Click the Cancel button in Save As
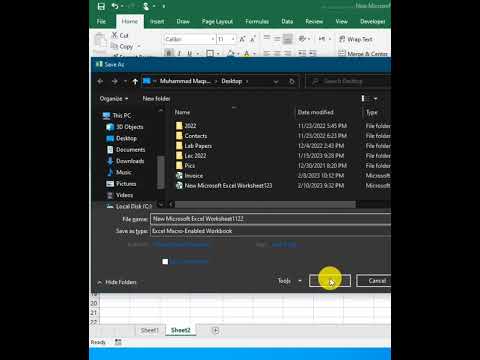Screen dimensions: 480x360 pos(373,281)
